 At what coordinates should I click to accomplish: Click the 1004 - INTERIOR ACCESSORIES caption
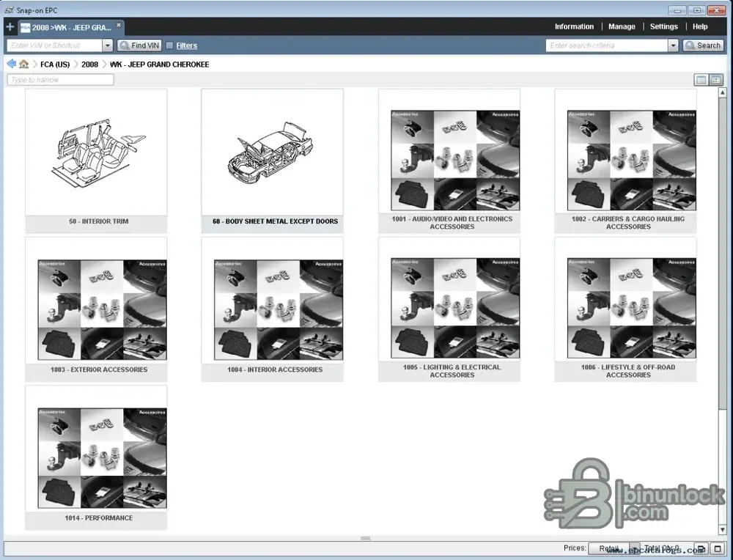275,369
